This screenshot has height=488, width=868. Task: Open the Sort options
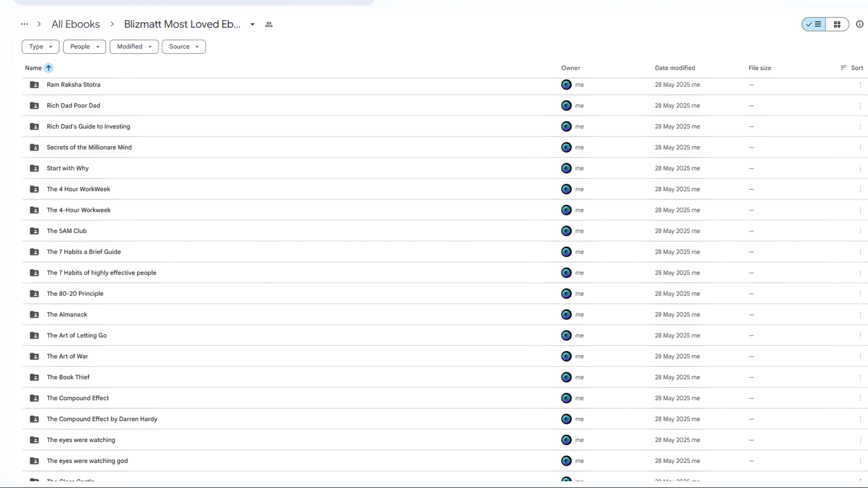pos(852,68)
